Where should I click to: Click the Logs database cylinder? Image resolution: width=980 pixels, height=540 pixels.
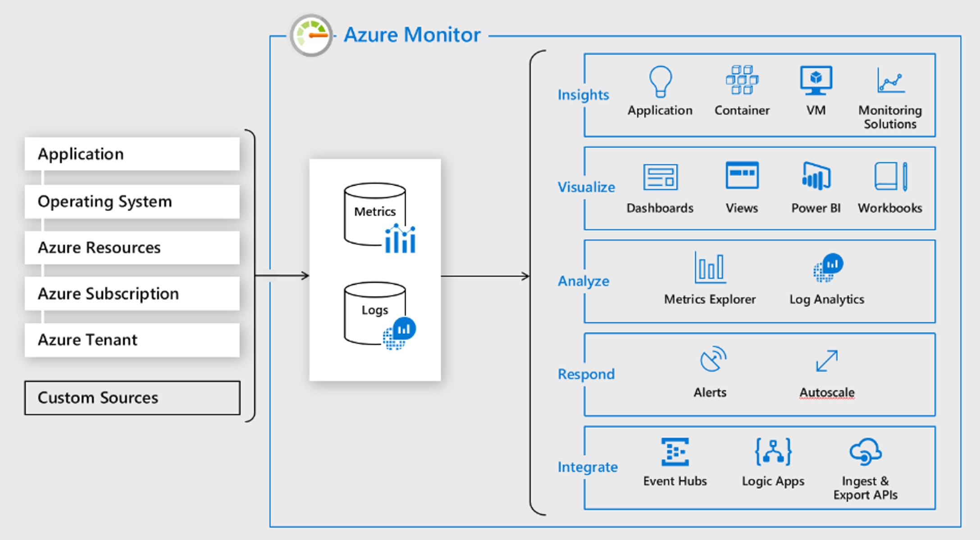[375, 313]
